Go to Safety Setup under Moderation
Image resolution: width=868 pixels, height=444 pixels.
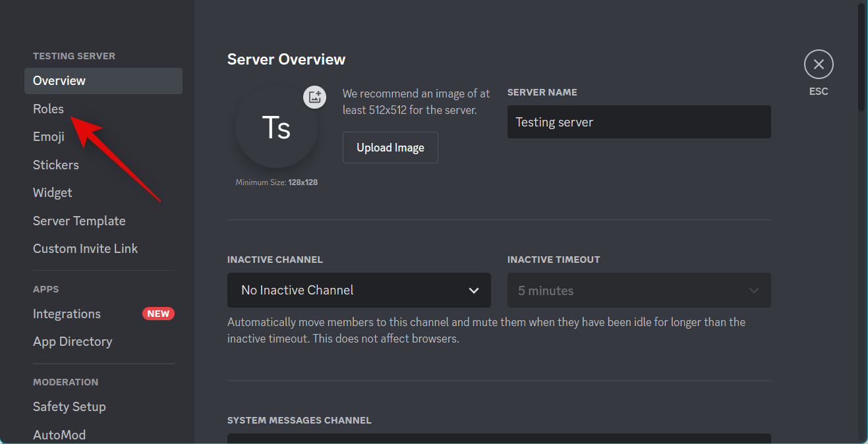coord(69,406)
